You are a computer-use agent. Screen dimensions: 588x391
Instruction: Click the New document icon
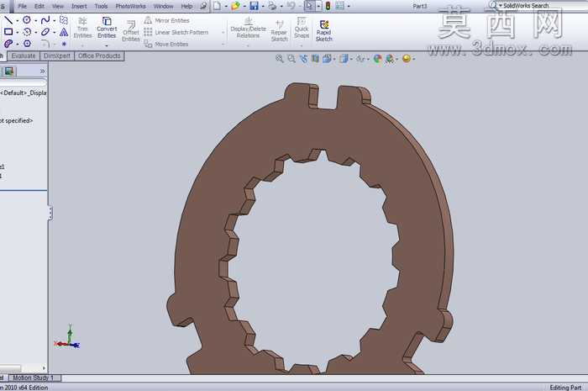coord(217,6)
